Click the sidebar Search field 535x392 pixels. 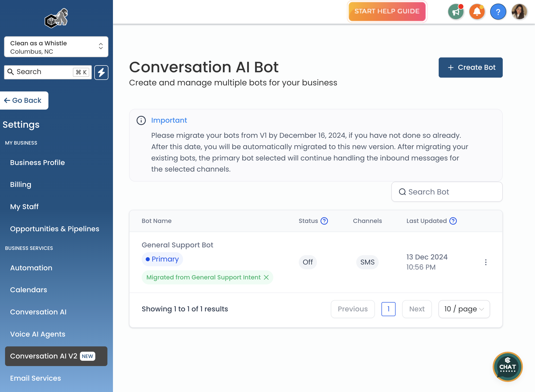pos(48,72)
